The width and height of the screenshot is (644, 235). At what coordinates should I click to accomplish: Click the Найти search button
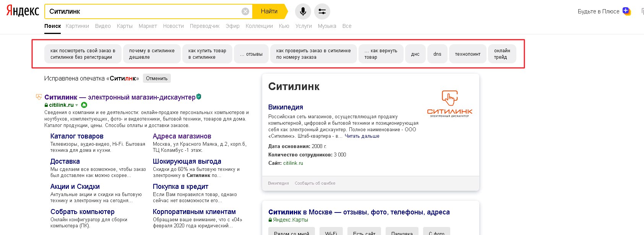pos(269,11)
